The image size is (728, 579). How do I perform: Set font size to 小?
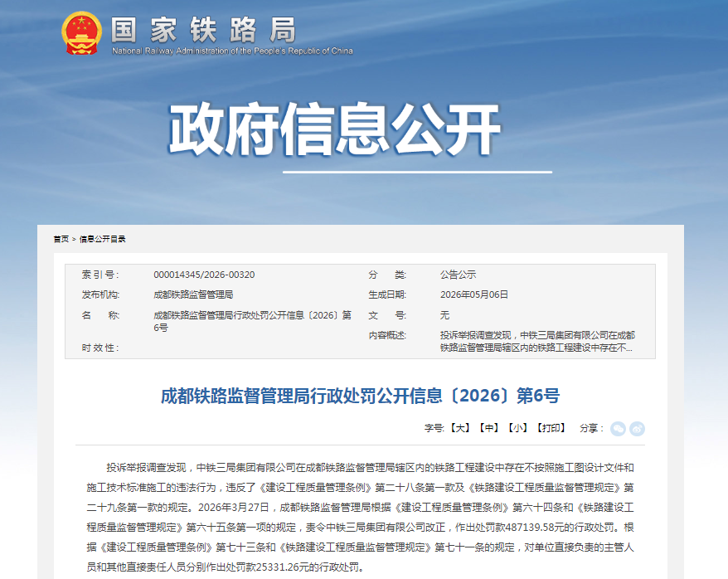(517, 428)
